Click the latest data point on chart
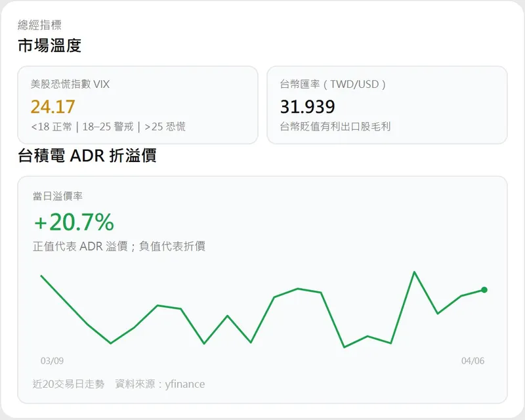This screenshot has width=525, height=420. tap(484, 289)
